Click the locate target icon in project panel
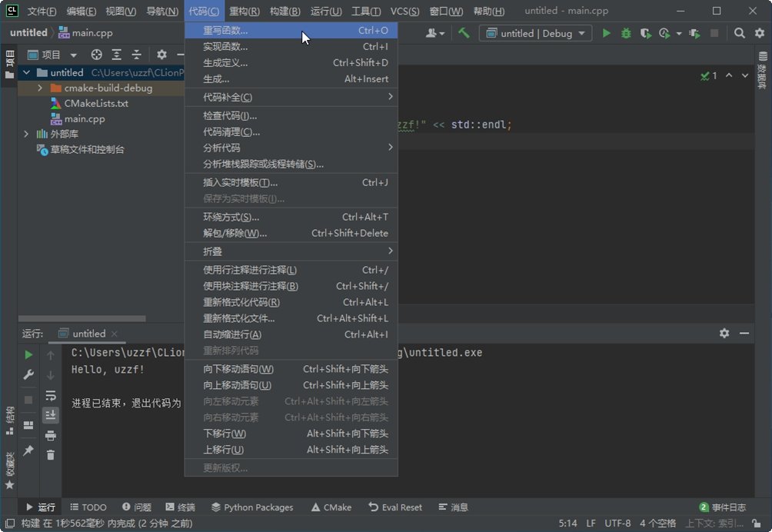The image size is (772, 532). point(97,55)
